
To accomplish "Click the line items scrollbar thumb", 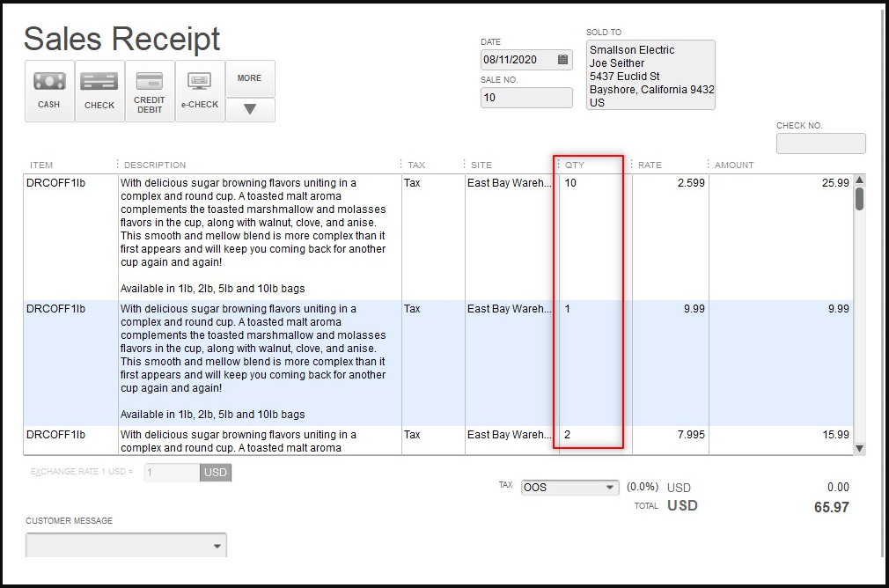I will (x=860, y=199).
